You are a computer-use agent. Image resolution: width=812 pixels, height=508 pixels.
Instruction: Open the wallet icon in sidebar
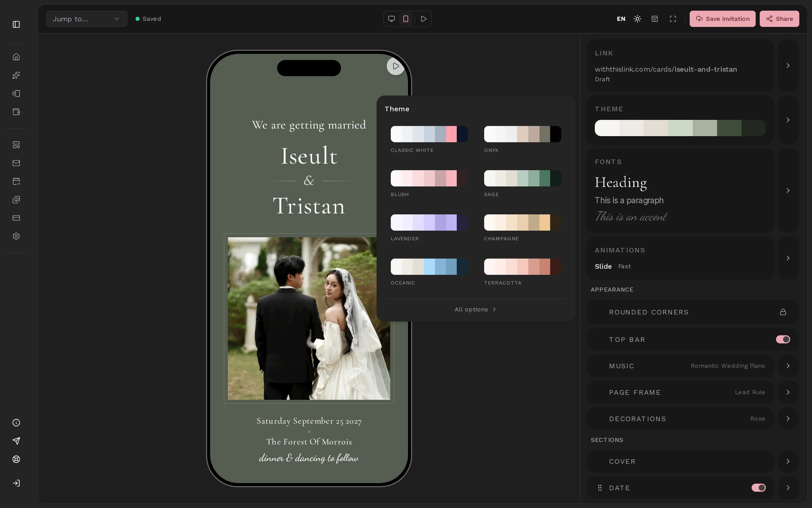click(x=16, y=112)
